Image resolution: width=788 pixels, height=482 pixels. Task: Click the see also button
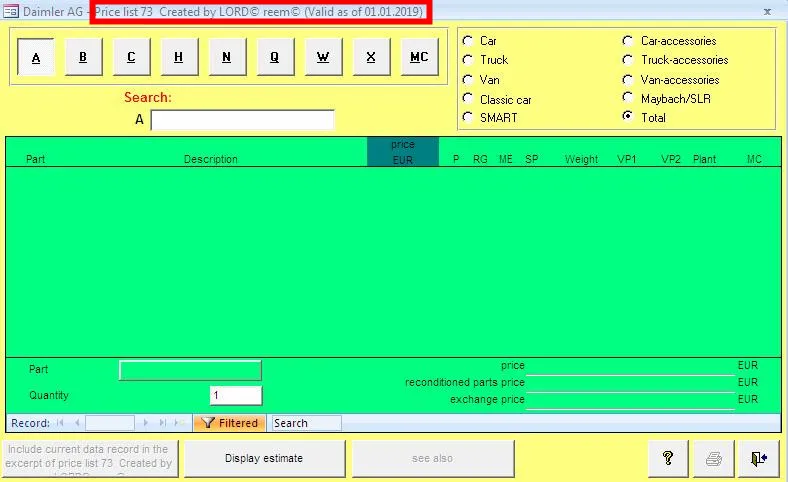pyautogui.click(x=433, y=458)
